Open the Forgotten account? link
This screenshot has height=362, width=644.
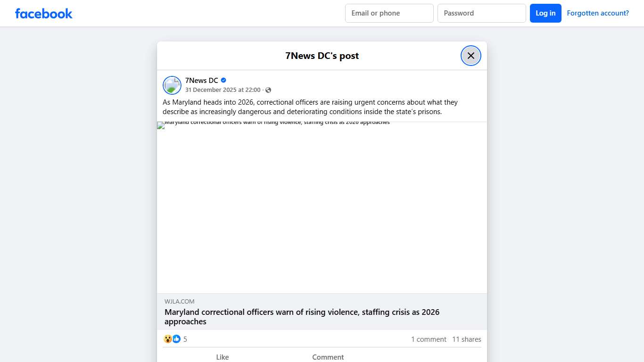tap(597, 13)
